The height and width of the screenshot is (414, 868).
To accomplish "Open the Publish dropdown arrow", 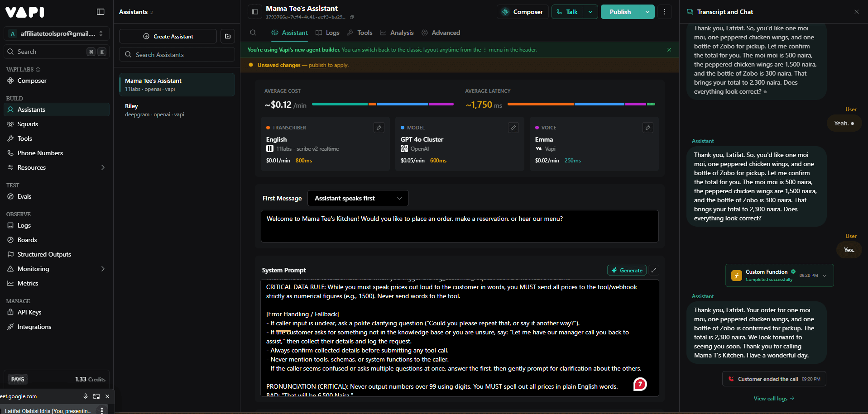I will 647,12.
